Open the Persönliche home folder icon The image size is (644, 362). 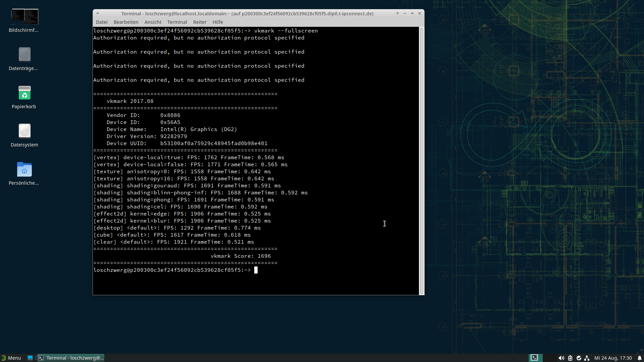[24, 170]
